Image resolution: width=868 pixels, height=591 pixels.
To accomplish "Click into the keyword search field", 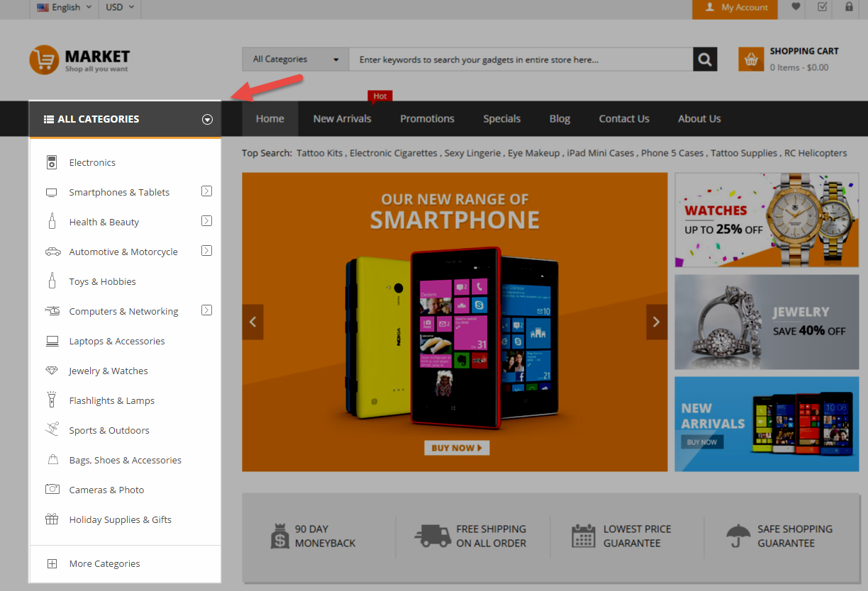I will tap(521, 60).
